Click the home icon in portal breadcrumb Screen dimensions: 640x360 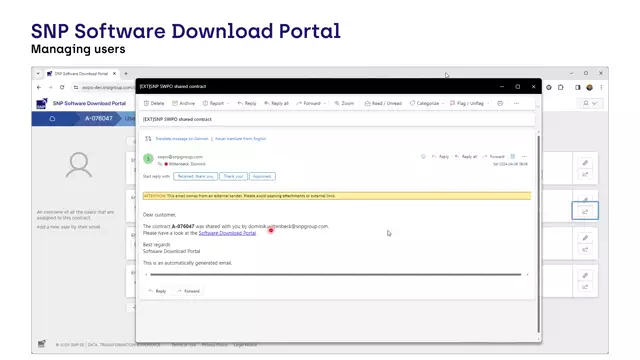point(52,119)
